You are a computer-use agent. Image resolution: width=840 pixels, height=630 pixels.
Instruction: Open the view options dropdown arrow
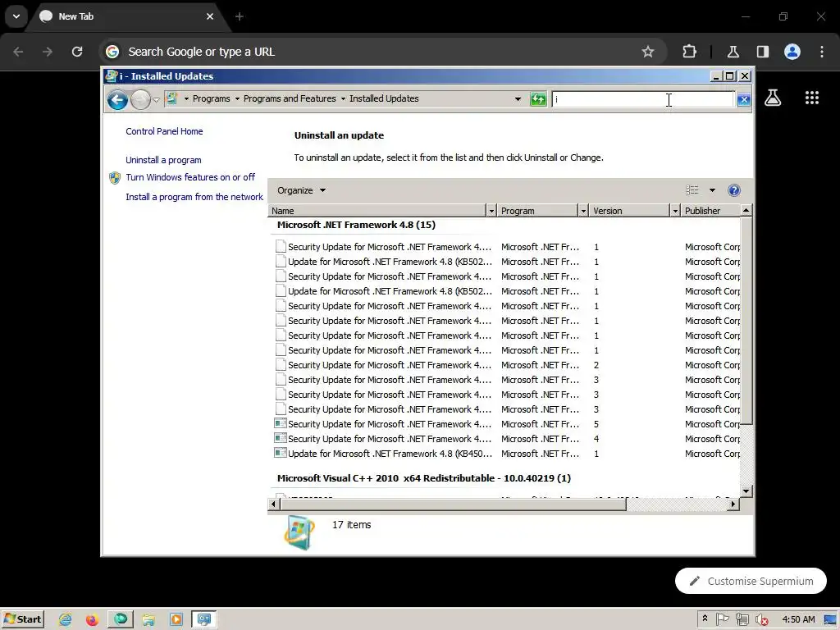click(712, 190)
